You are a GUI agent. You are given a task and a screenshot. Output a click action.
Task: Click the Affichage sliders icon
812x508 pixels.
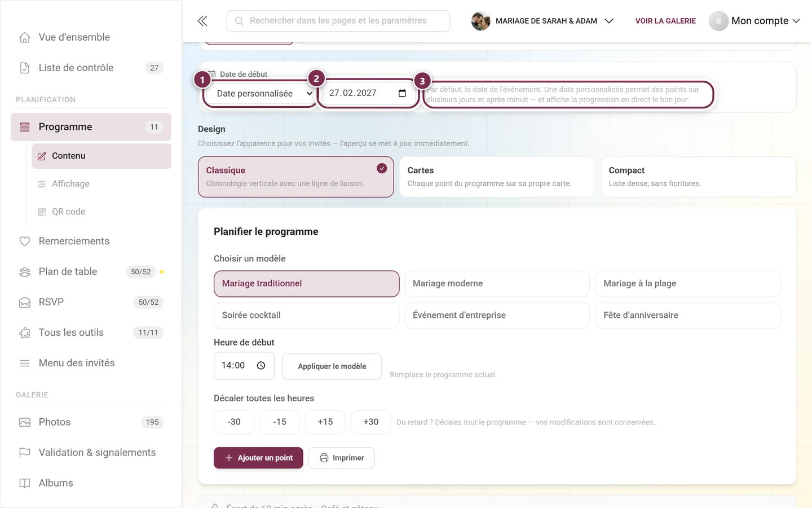coord(42,184)
